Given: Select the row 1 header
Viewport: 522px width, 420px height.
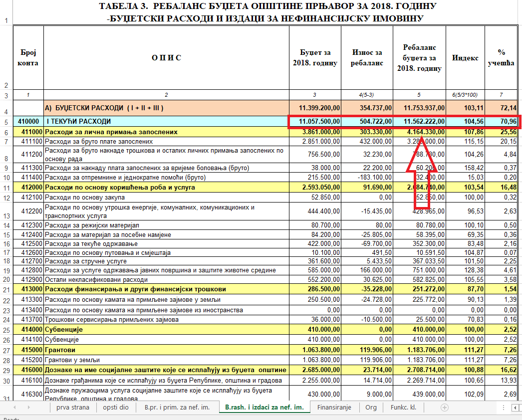Looking at the screenshot, I should point(6,12).
